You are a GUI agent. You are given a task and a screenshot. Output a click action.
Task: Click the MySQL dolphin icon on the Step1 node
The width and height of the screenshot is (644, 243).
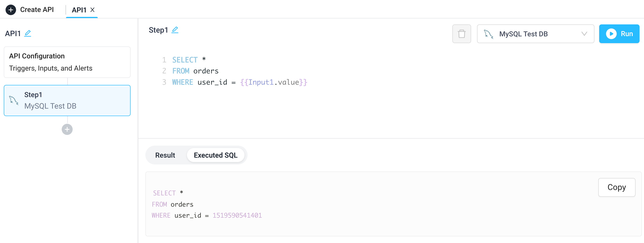[x=14, y=100]
